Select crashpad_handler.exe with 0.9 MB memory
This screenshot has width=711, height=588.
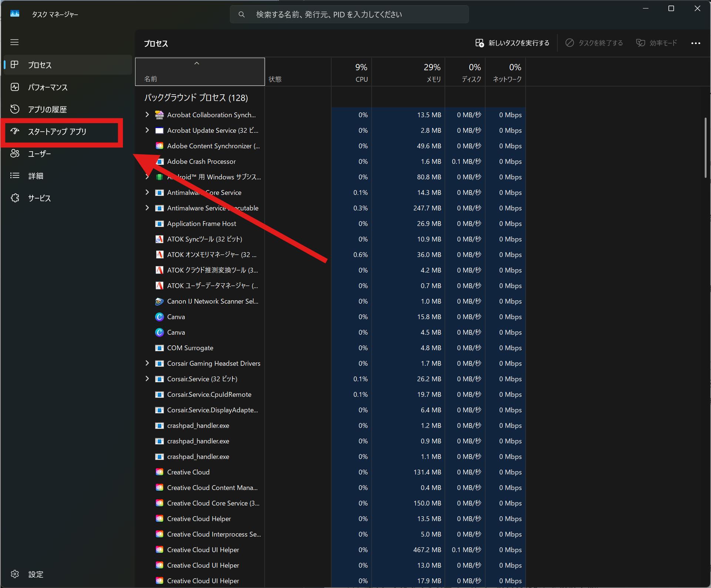[x=198, y=441]
